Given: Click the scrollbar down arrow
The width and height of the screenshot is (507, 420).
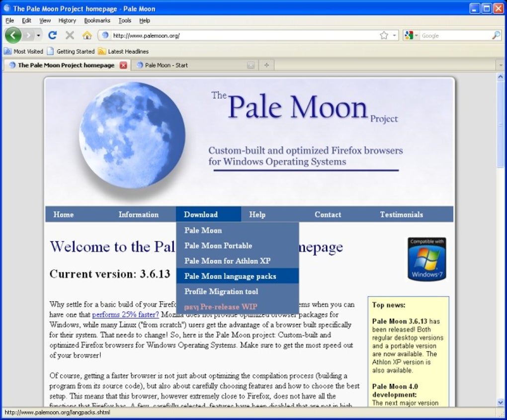Looking at the screenshot, I should 501,402.
